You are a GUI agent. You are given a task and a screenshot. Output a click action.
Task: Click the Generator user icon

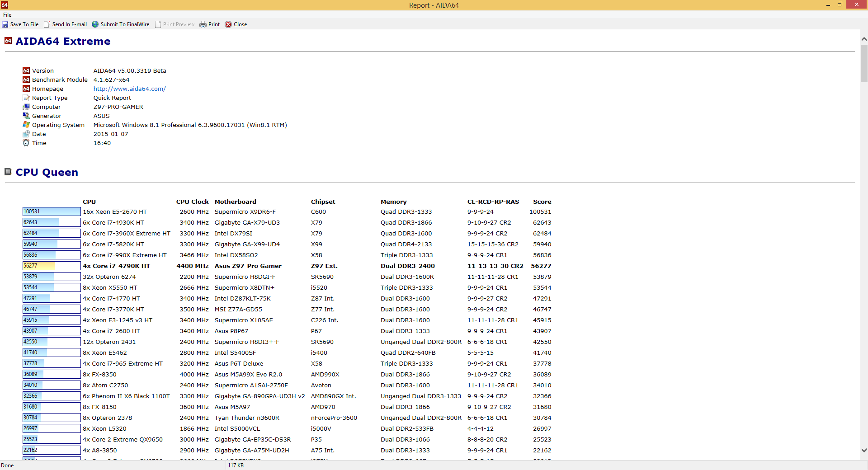[26, 116]
